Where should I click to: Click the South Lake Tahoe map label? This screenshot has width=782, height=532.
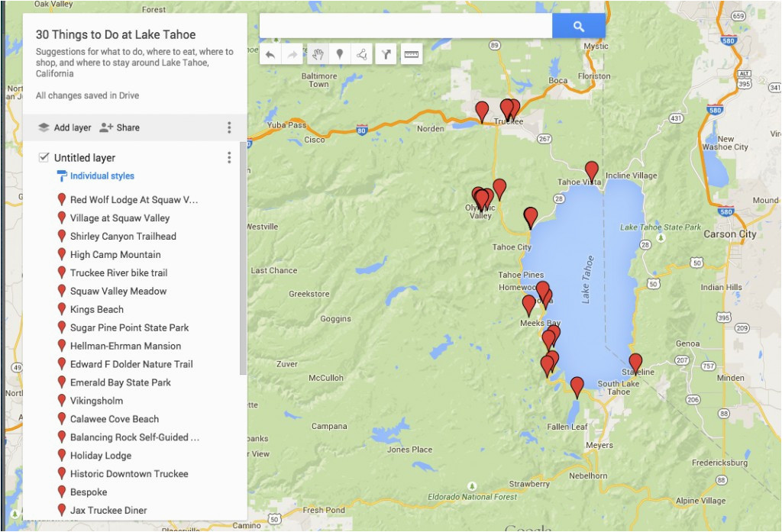(619, 388)
